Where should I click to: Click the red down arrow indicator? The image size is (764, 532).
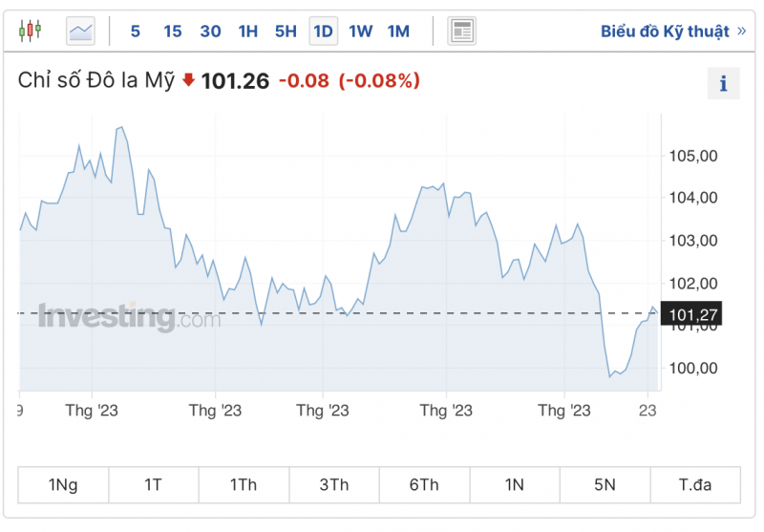(x=188, y=81)
